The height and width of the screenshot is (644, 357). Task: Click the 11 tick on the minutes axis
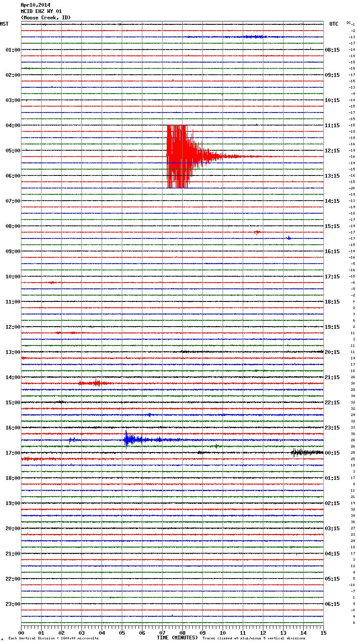(x=243, y=633)
